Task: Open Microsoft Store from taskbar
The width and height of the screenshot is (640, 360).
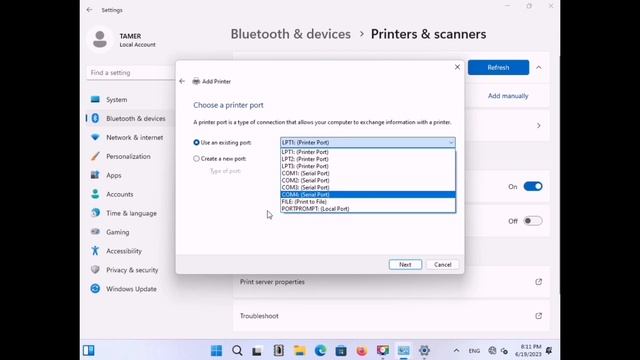Action: pyautogui.click(x=341, y=350)
